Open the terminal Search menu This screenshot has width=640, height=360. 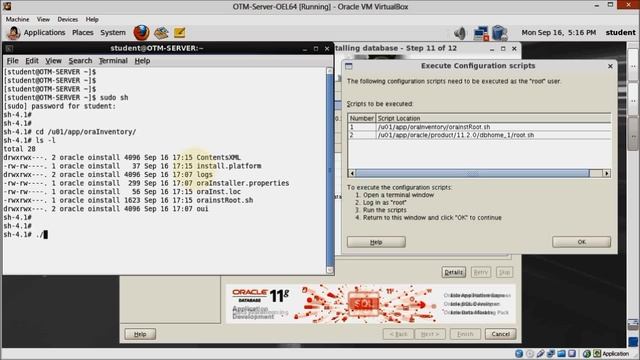click(80, 60)
